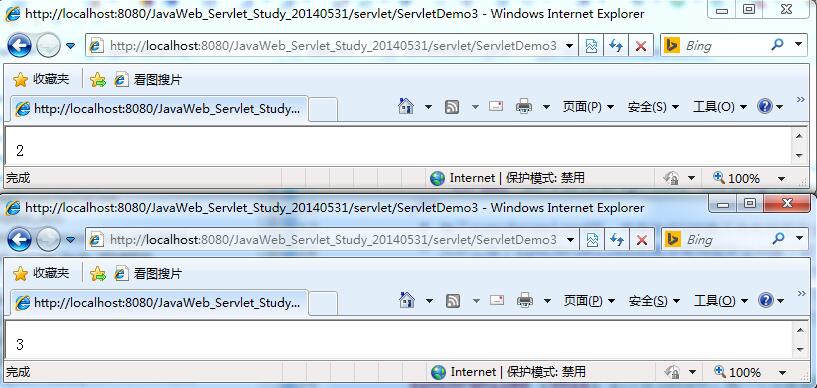Click search magnifier in top window
This screenshot has width=817, height=388.
(x=777, y=45)
